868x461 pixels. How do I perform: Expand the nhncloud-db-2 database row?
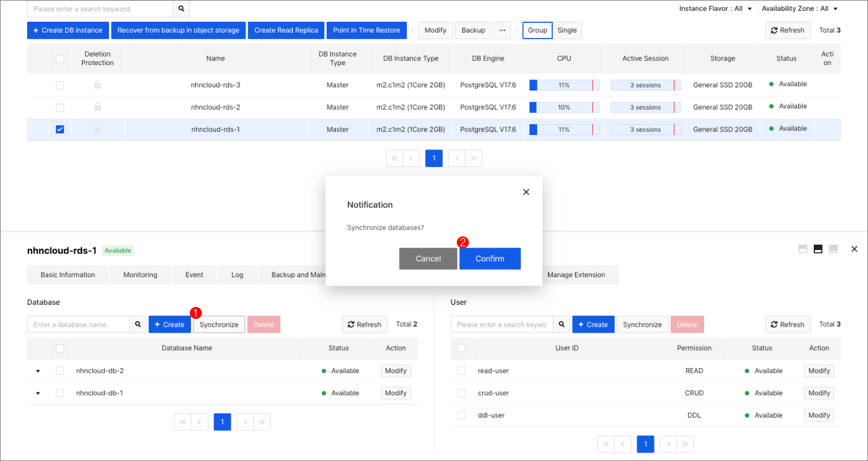[38, 371]
